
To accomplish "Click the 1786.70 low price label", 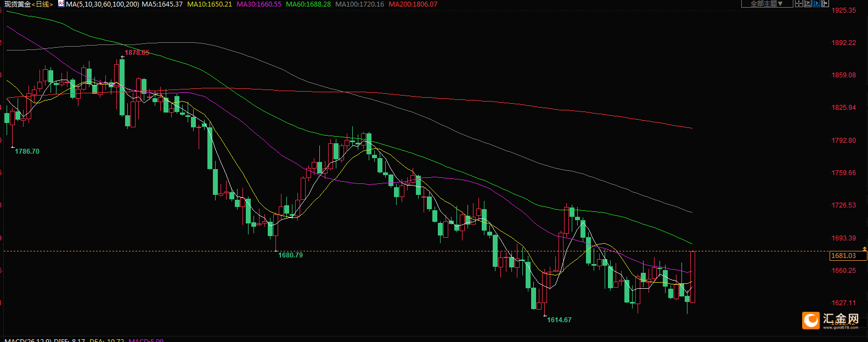I will click(x=27, y=152).
